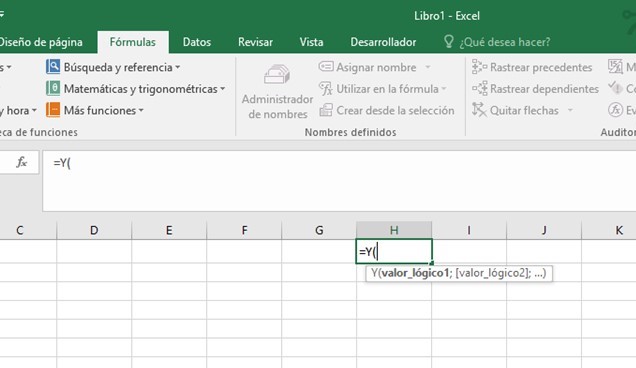
Task: Select the column F header
Action: tap(244, 230)
